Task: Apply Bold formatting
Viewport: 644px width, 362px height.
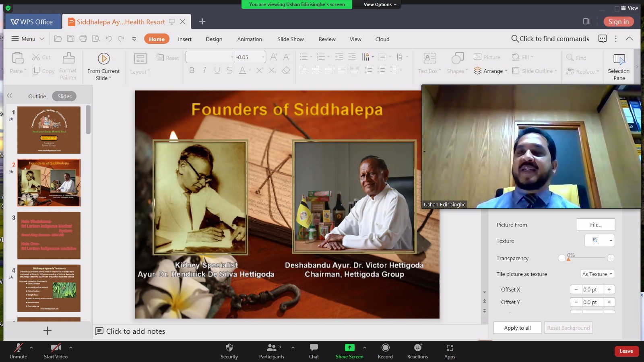Action: [192, 70]
